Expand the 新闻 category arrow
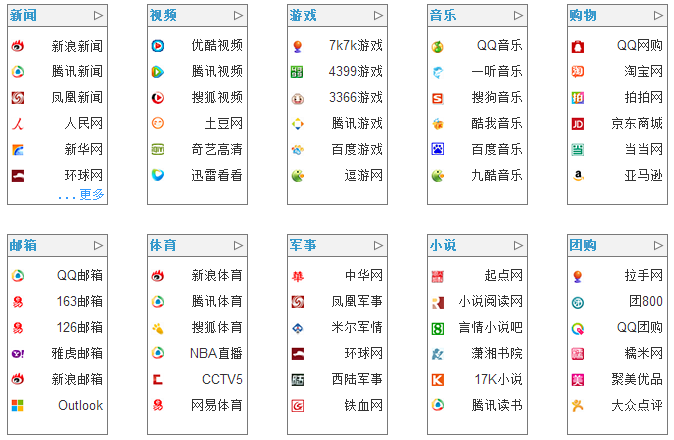The height and width of the screenshot is (440, 674). coord(98,16)
